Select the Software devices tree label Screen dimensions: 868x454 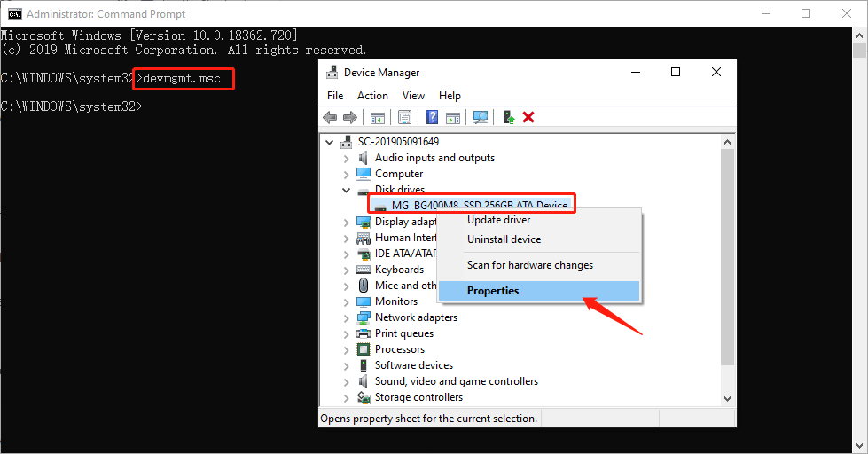(x=414, y=365)
